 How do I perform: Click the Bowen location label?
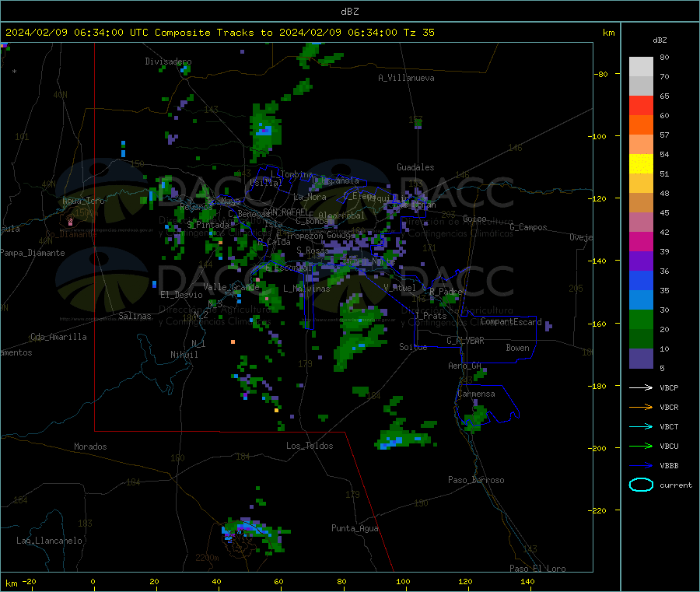[518, 348]
